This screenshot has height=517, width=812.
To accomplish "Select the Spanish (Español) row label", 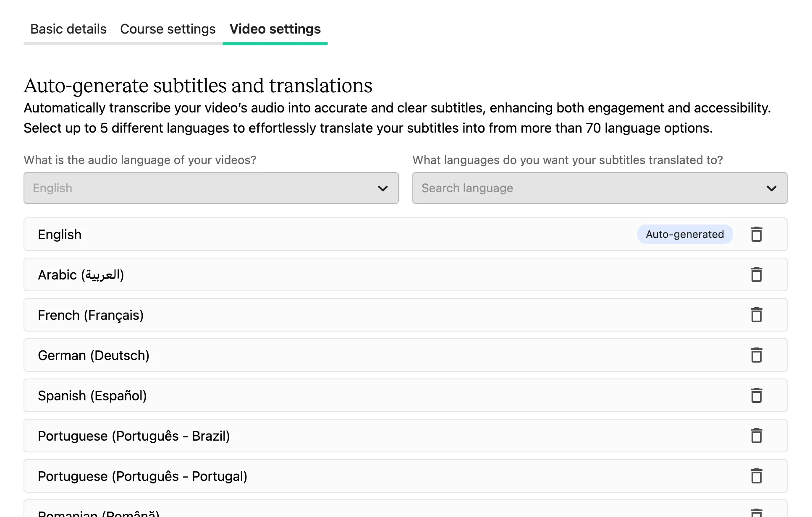I will (92, 396).
